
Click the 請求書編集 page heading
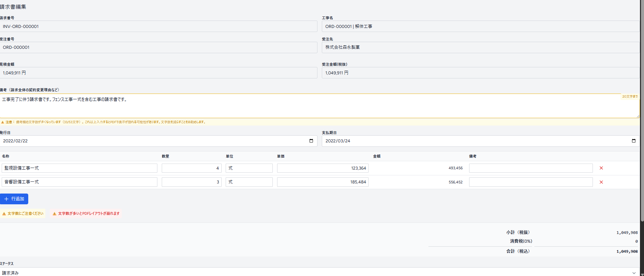click(13, 7)
